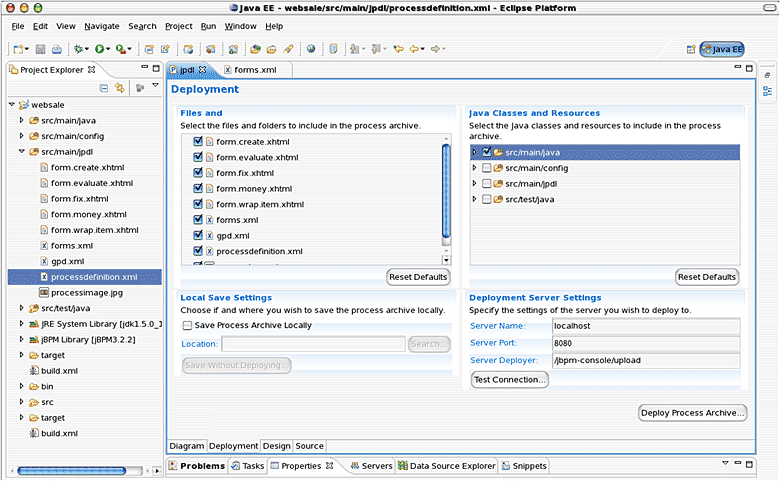Click the Print toolbar icon

pos(57,49)
